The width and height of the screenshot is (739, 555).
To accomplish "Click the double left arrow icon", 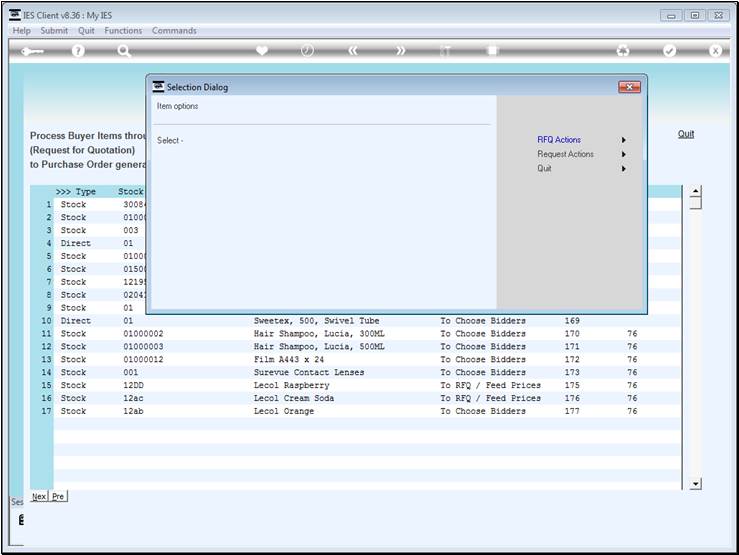I will click(353, 50).
